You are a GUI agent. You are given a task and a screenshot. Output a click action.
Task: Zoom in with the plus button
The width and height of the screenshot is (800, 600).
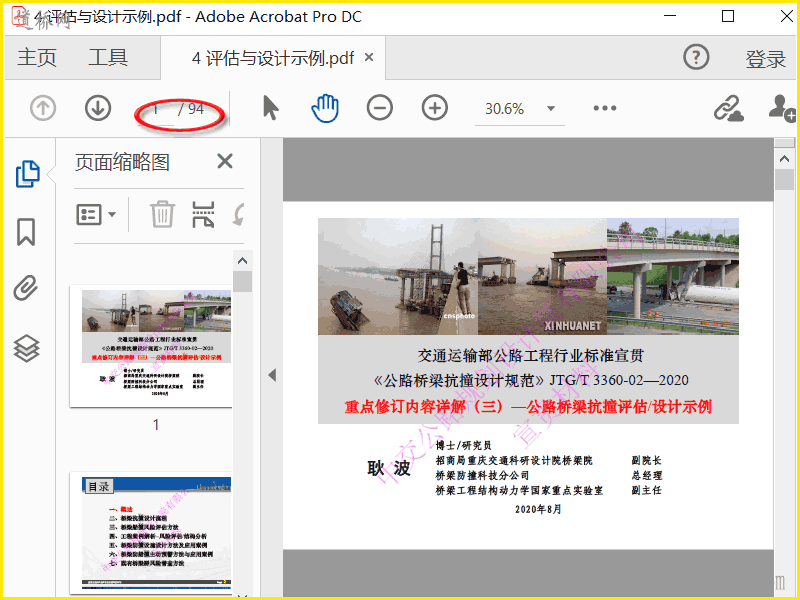click(435, 108)
